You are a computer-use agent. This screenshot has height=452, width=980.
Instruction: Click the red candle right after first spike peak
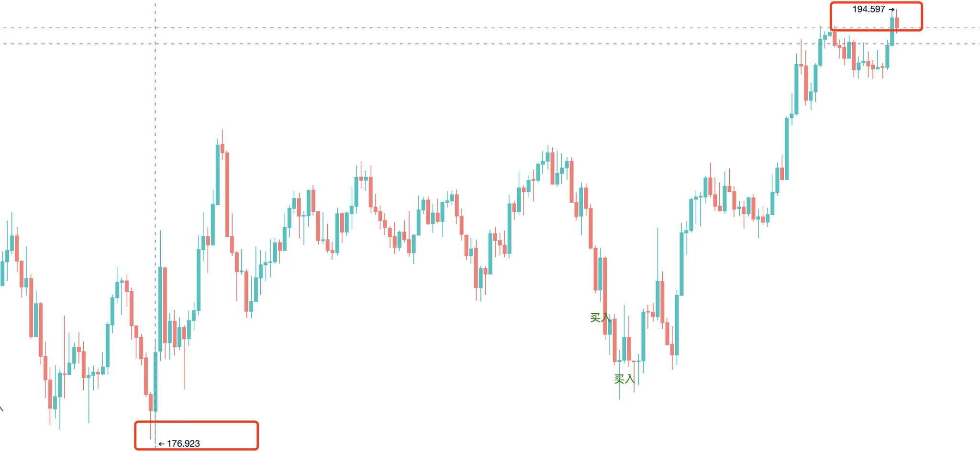pos(222,148)
